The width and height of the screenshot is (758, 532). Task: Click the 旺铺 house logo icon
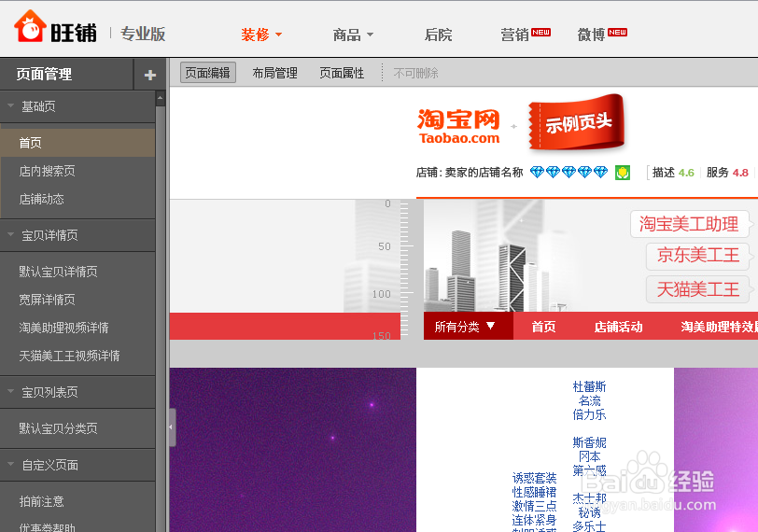tap(30, 26)
